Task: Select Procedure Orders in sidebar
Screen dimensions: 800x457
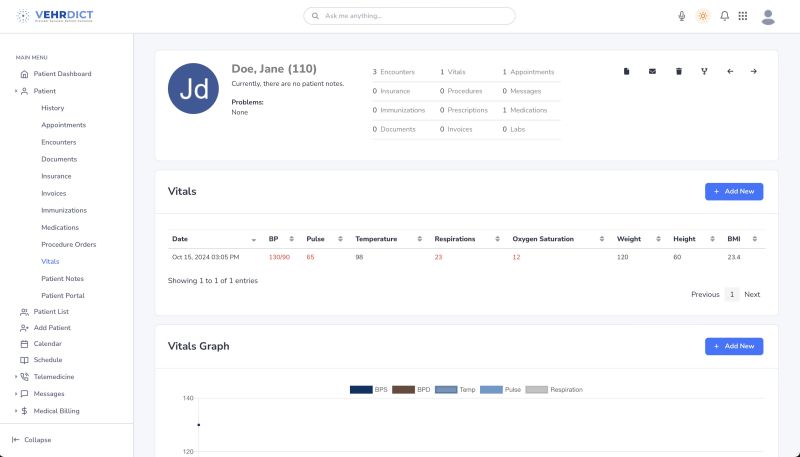Action: click(68, 244)
